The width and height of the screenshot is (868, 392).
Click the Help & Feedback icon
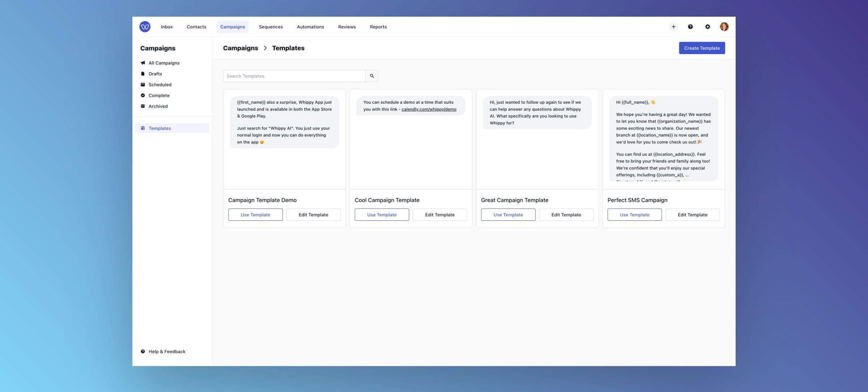coord(143,351)
